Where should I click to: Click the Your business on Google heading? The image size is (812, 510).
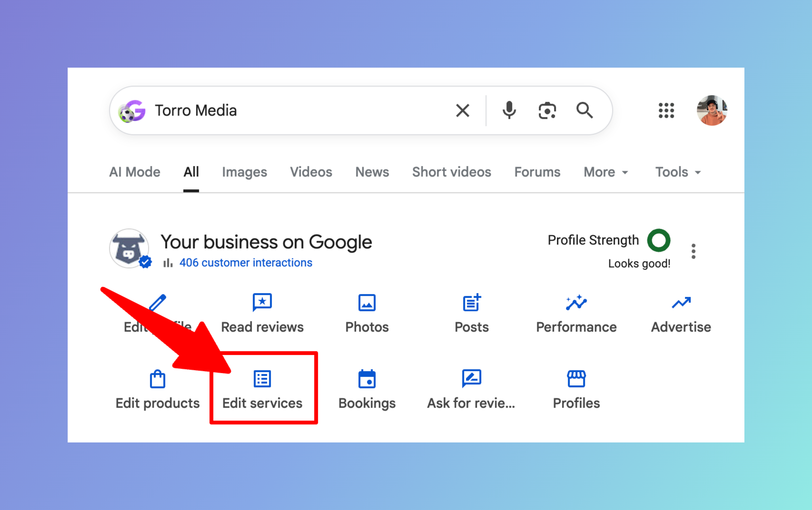coord(266,242)
